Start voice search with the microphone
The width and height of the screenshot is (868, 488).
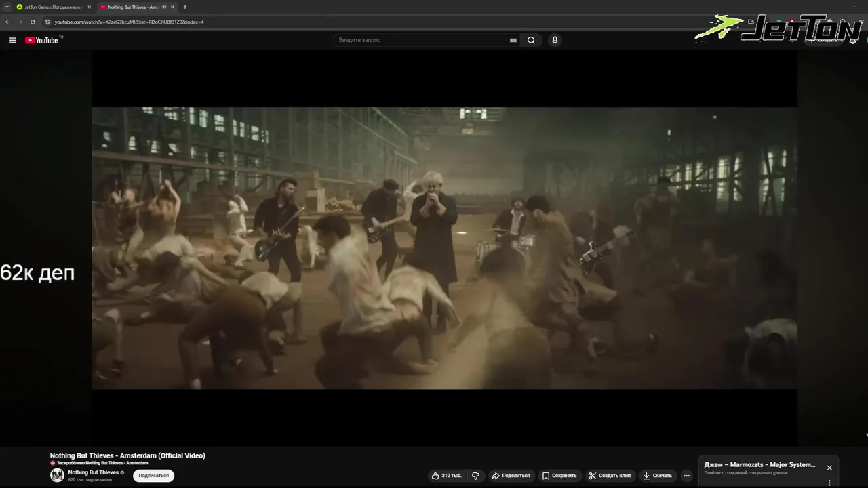click(555, 40)
